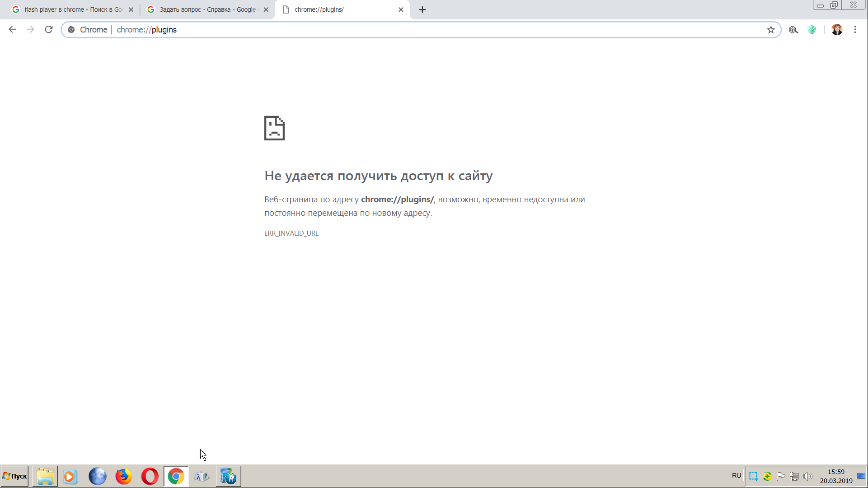Click the Windows Media Player icon in taskbar
The width and height of the screenshot is (868, 488).
pyautogui.click(x=71, y=476)
